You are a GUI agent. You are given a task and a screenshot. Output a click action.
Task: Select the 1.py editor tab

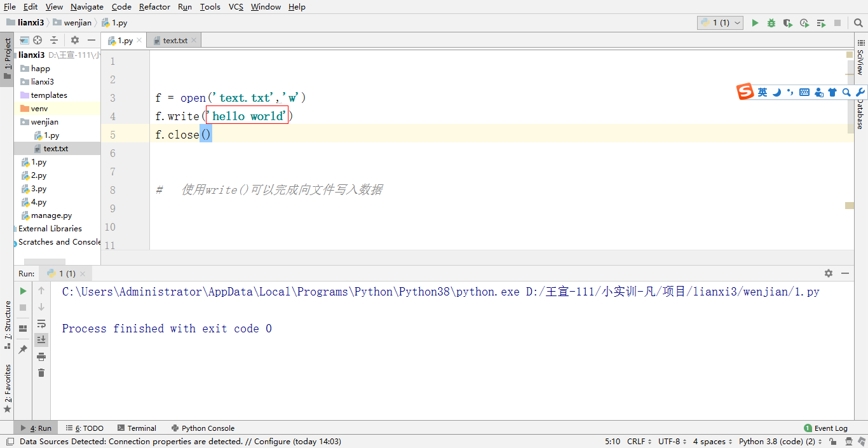(124, 40)
